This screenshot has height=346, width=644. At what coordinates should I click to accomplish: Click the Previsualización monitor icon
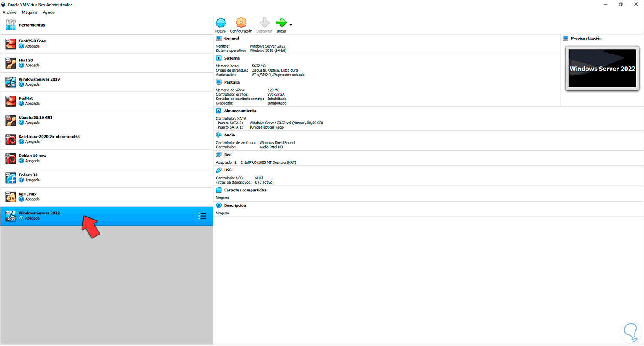click(566, 39)
